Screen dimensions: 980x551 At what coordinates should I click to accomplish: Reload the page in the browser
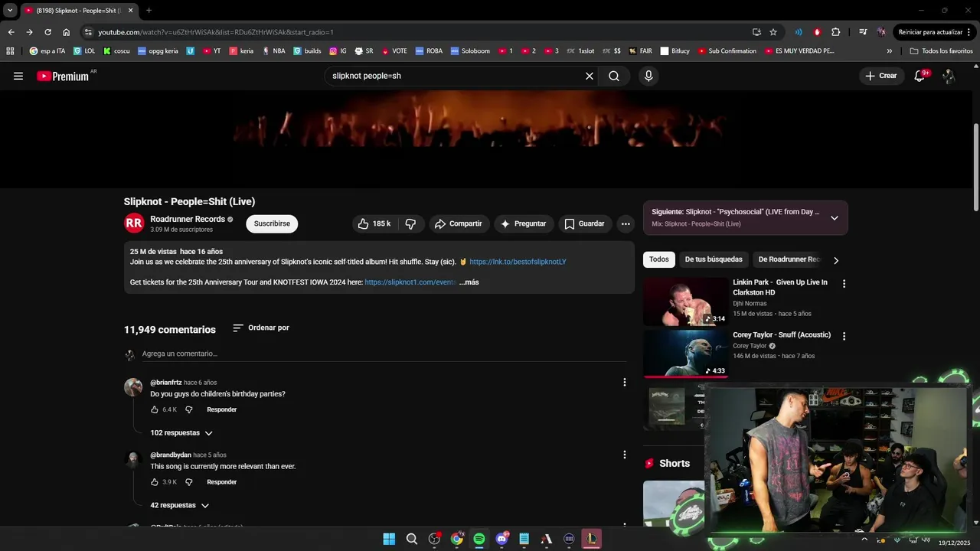click(47, 32)
